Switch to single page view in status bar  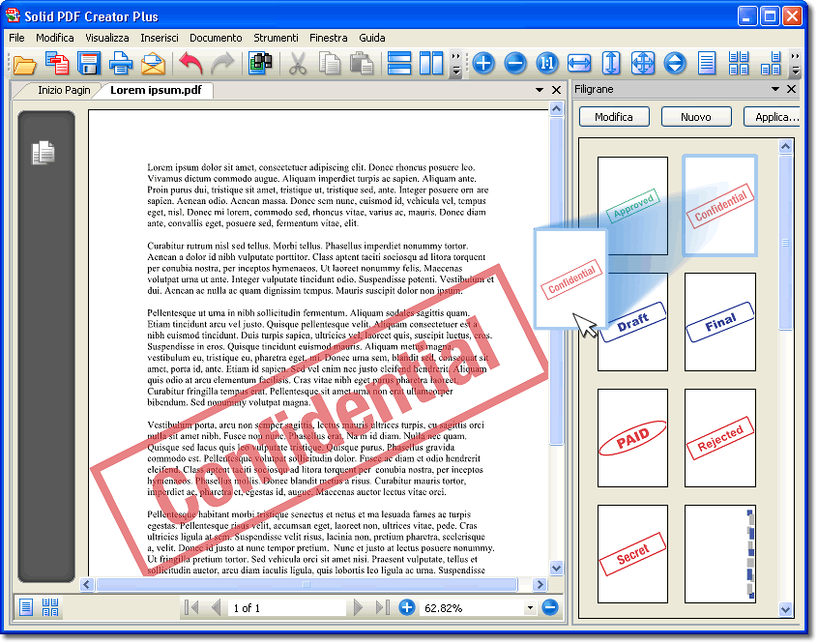[26, 607]
